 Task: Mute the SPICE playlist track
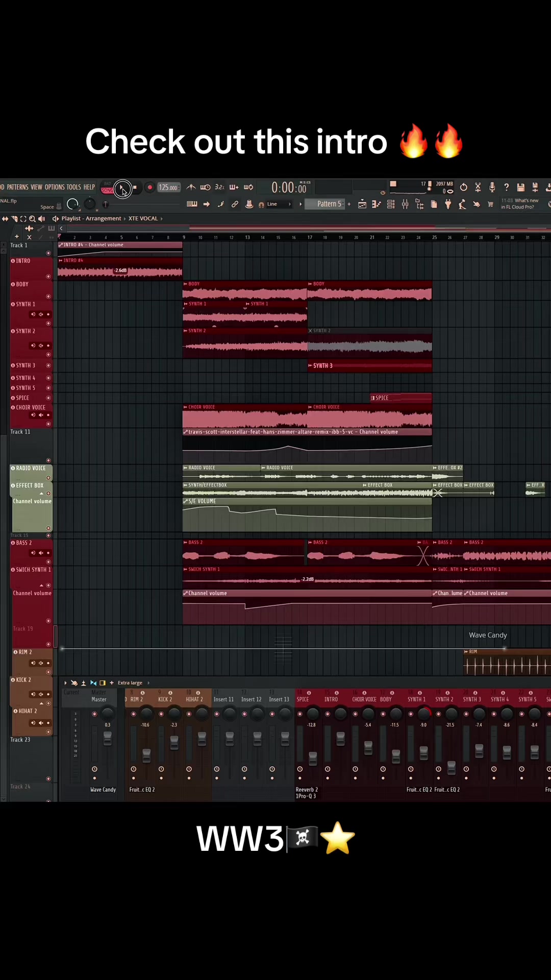click(x=48, y=398)
